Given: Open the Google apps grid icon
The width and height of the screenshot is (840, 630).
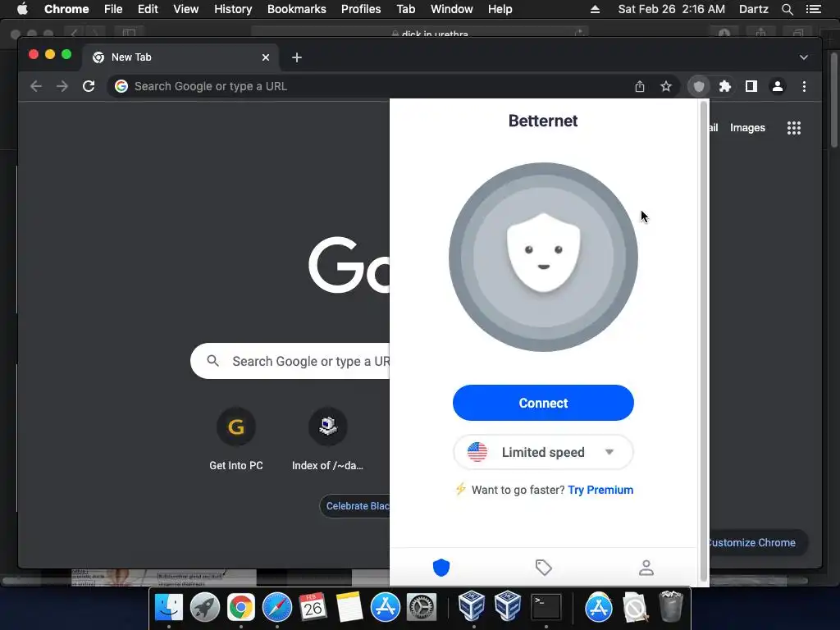Looking at the screenshot, I should coord(794,127).
